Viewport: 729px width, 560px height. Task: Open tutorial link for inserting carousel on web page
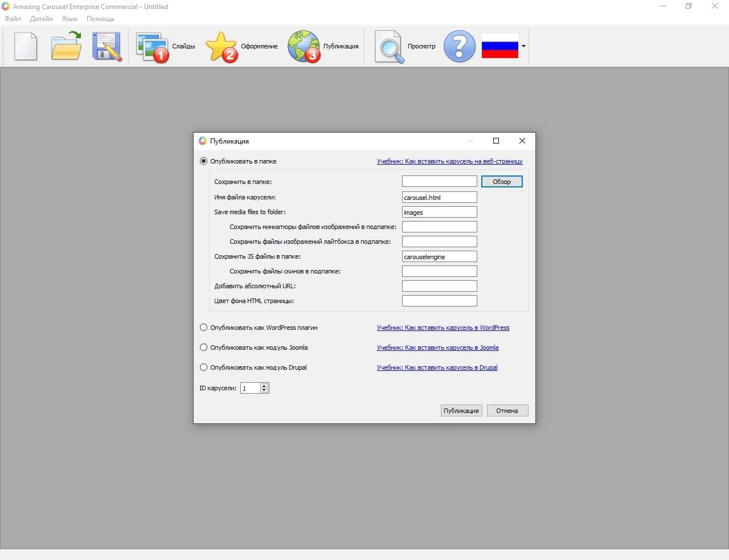pos(449,161)
